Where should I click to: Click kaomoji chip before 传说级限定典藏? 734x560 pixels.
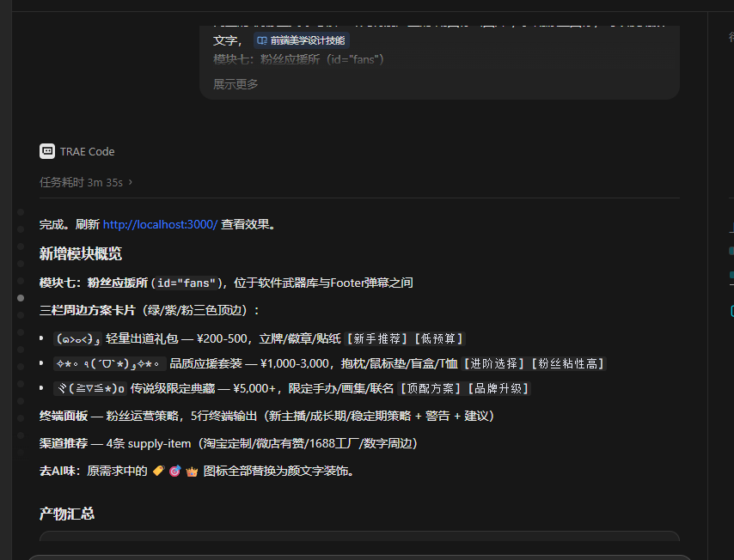[90, 389]
